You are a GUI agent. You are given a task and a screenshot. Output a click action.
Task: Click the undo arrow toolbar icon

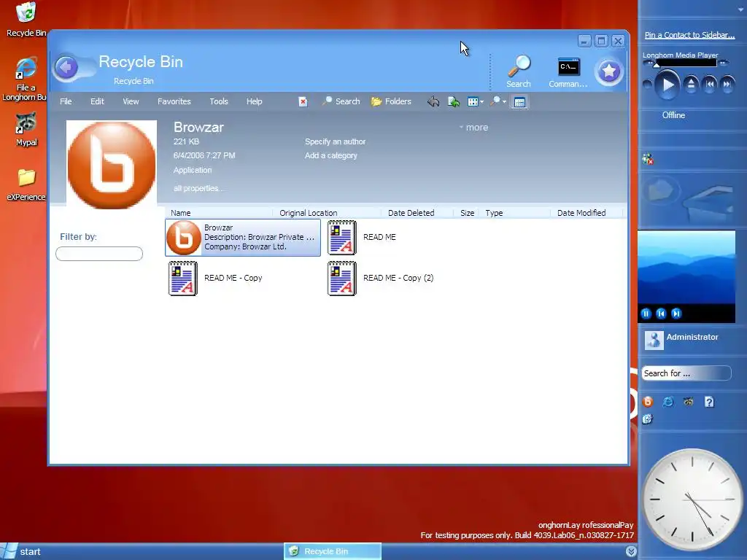point(433,101)
